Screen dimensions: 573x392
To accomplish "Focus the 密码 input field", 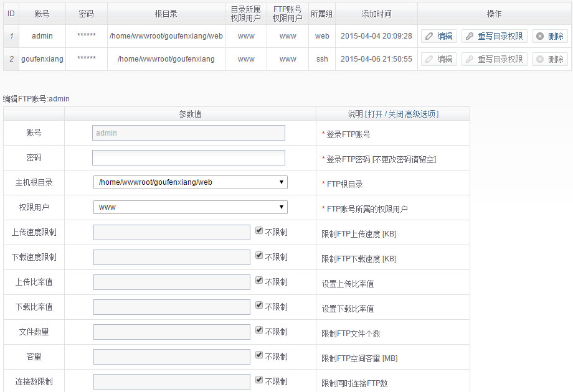I will point(189,157).
